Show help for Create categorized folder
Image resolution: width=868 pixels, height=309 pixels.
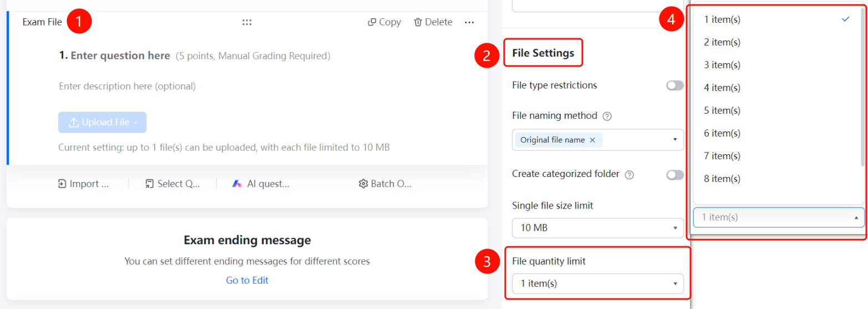(629, 175)
